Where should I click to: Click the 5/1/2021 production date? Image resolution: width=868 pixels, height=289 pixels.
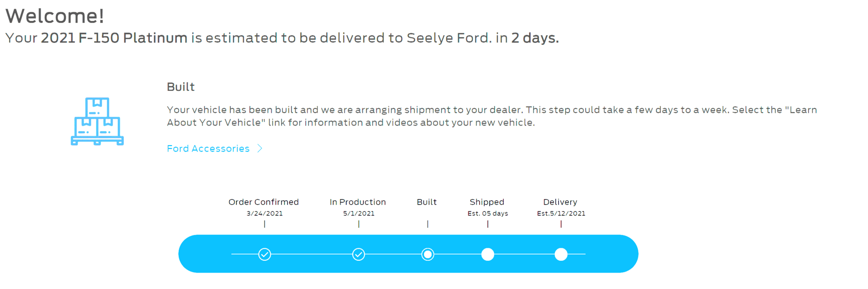coord(359,214)
